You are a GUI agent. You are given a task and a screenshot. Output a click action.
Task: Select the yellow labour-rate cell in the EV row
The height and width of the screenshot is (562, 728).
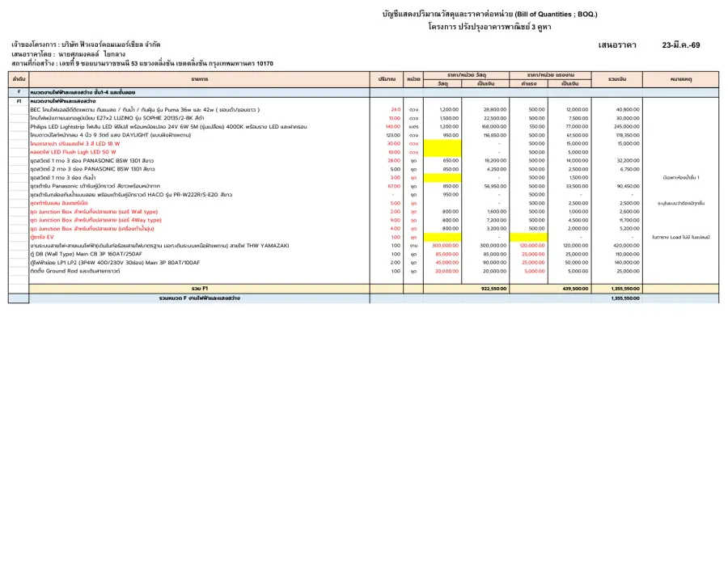click(528, 237)
